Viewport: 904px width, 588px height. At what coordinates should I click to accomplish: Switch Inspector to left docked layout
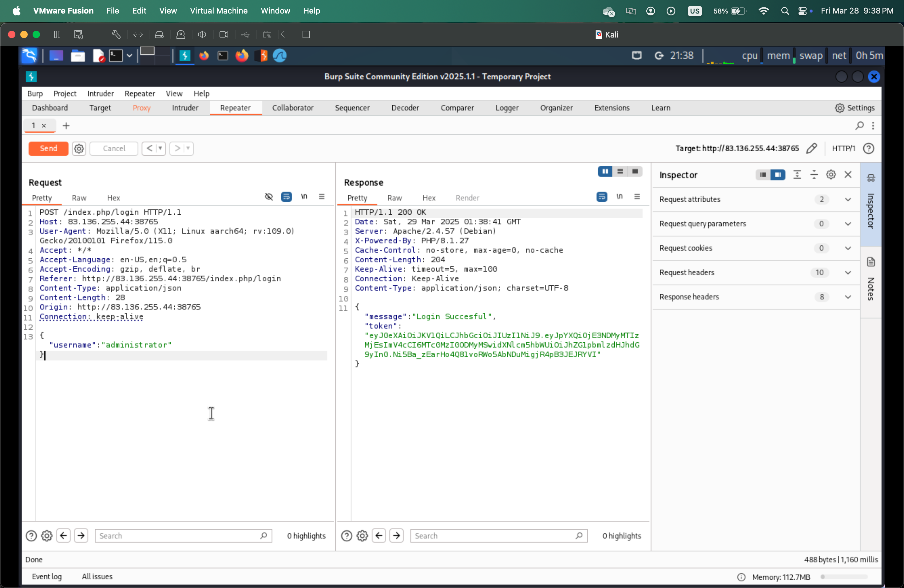[763, 175]
